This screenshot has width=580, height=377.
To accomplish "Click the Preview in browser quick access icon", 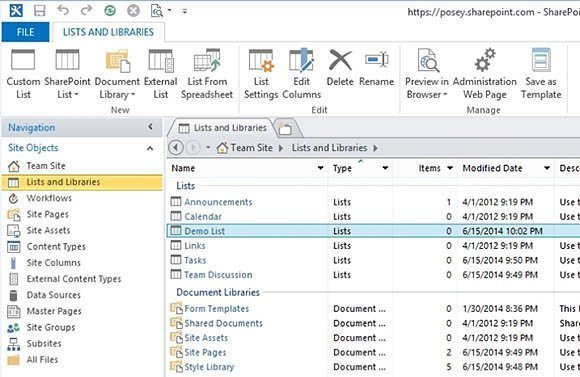I will 157,11.
